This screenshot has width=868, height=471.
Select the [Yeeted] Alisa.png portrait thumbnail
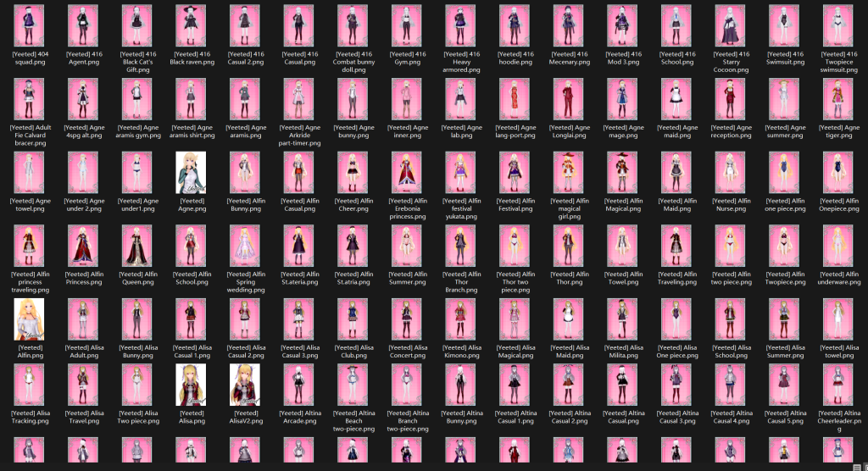pyautogui.click(x=191, y=385)
